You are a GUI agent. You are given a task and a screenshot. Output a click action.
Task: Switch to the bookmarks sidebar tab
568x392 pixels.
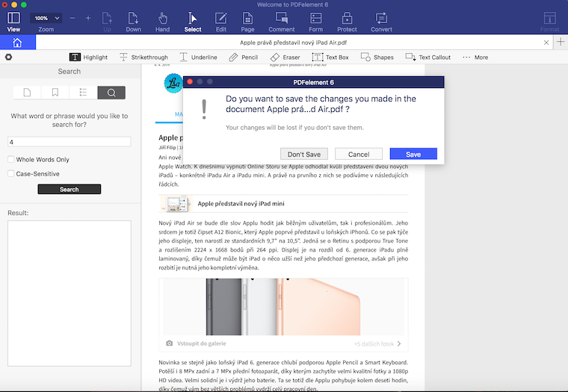(55, 93)
